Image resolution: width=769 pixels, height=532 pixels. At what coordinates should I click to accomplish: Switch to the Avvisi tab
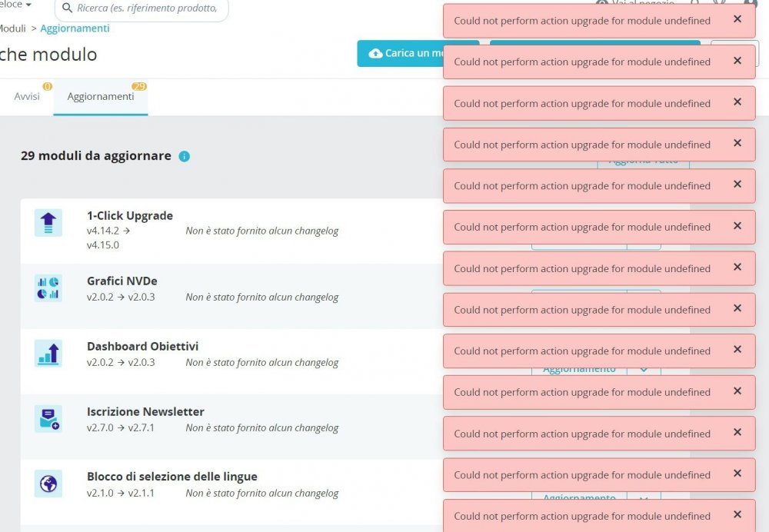[x=27, y=97]
